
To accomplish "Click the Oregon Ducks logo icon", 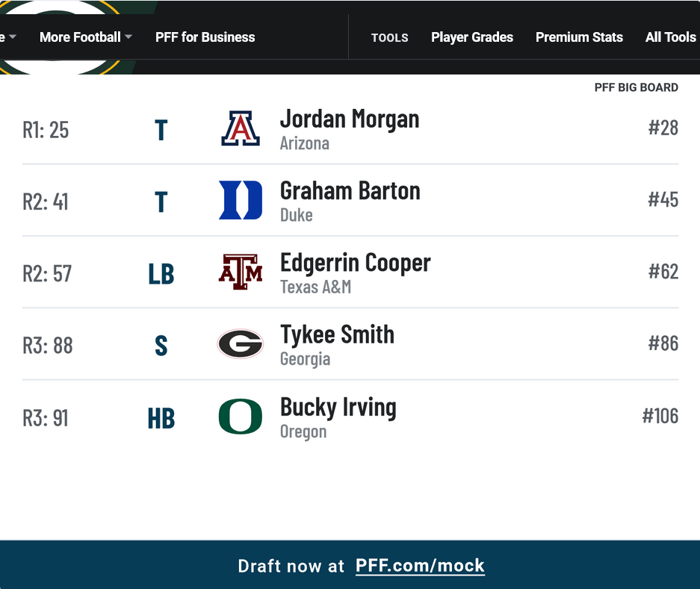I will (x=241, y=417).
